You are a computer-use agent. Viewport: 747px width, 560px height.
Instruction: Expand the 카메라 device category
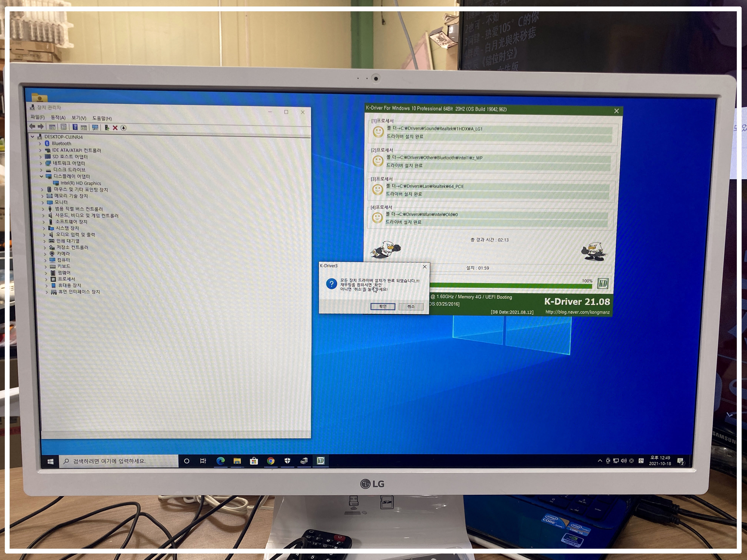point(45,254)
